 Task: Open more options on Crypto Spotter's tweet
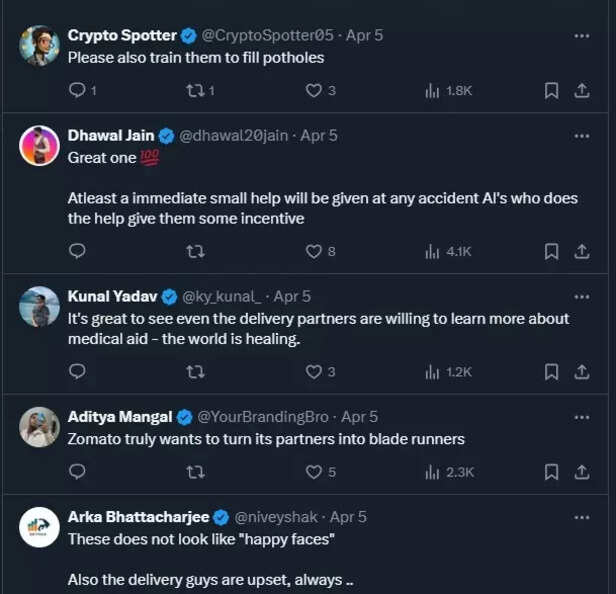tap(581, 35)
